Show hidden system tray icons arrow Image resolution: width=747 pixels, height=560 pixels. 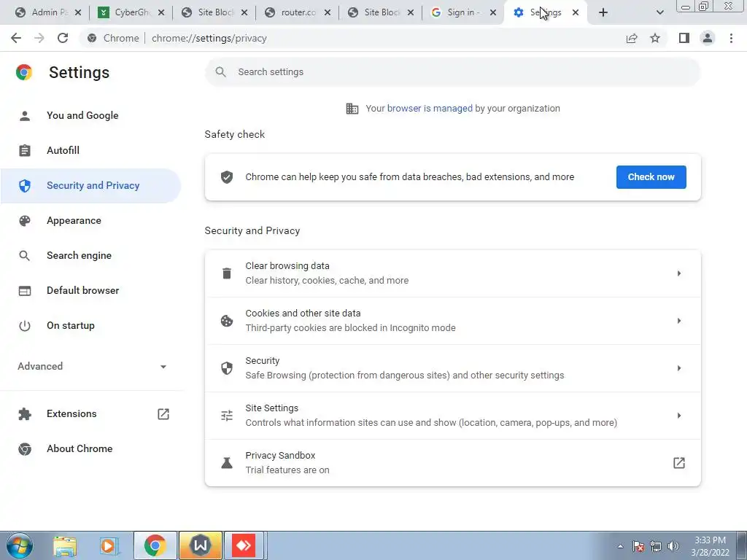pos(620,546)
